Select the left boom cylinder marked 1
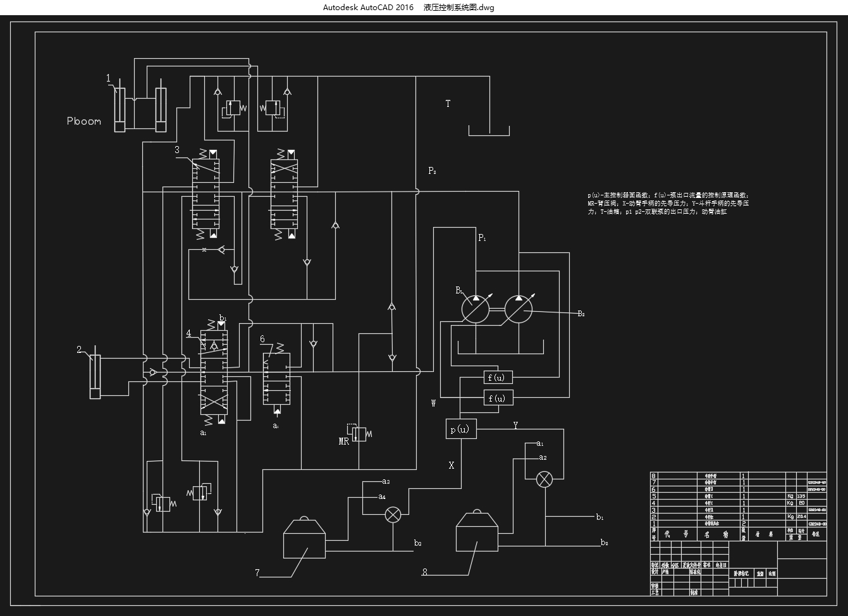Viewport: 848px width, 616px height. [x=120, y=106]
